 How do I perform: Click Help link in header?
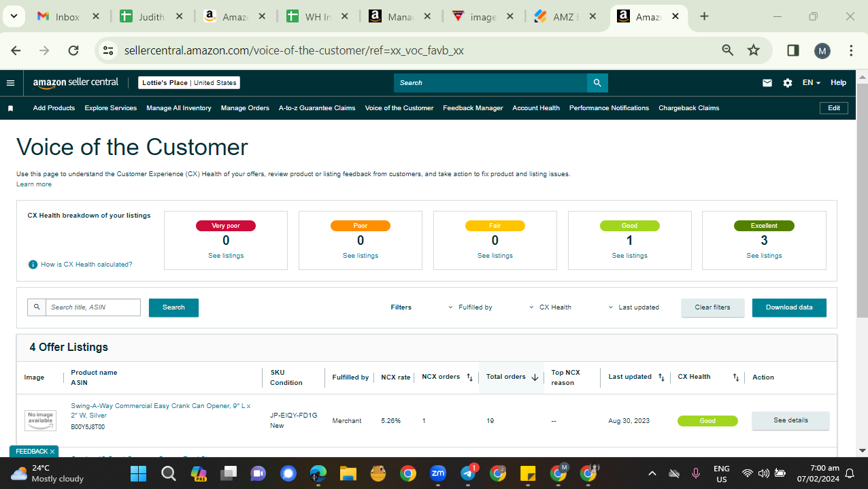coord(838,83)
